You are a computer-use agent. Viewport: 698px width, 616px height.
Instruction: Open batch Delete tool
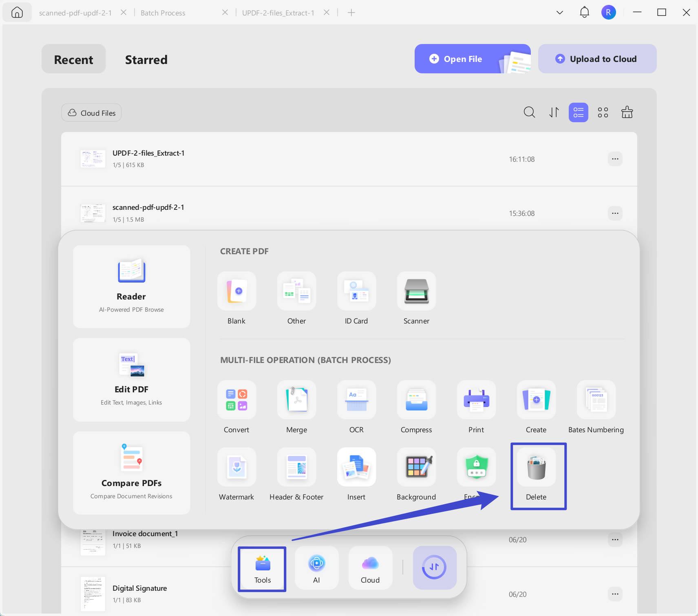coord(536,467)
